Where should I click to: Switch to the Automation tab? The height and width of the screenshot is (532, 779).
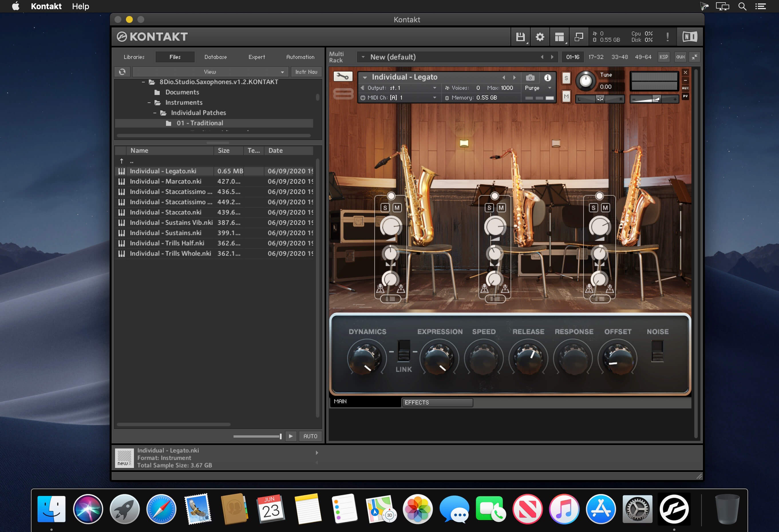pos(300,57)
